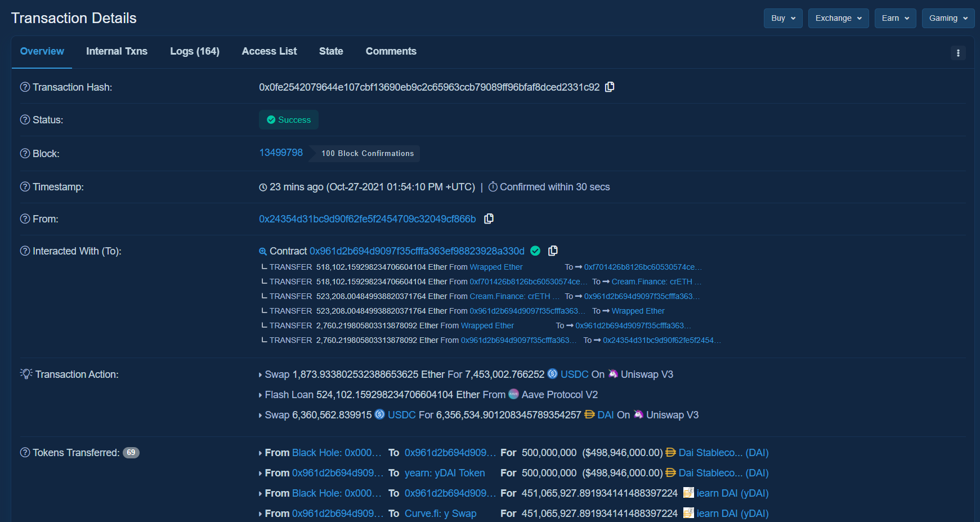Viewport: 980px width, 522px height.
Task: Open the DAI link in swap action
Action: coord(606,414)
